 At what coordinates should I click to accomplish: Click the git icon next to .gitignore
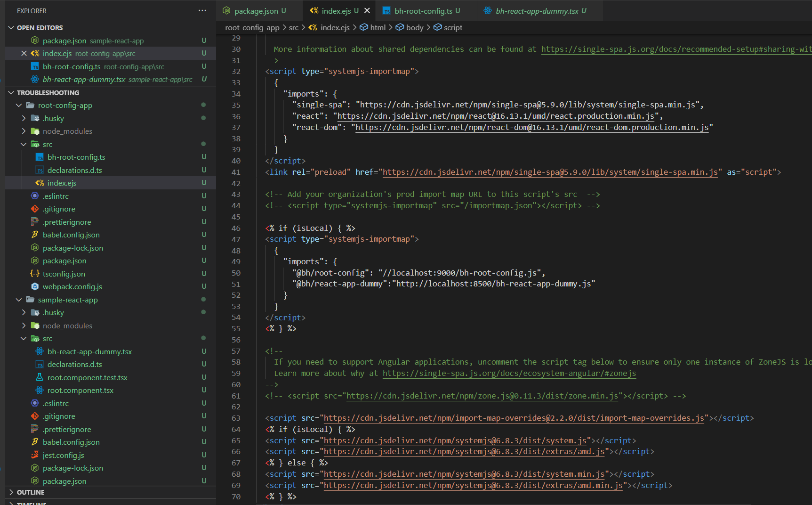(35, 209)
